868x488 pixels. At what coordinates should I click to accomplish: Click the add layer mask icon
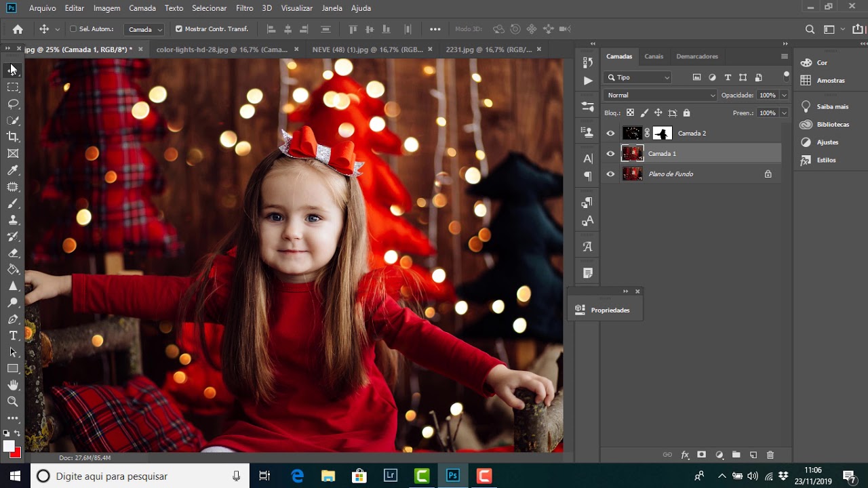(x=701, y=455)
